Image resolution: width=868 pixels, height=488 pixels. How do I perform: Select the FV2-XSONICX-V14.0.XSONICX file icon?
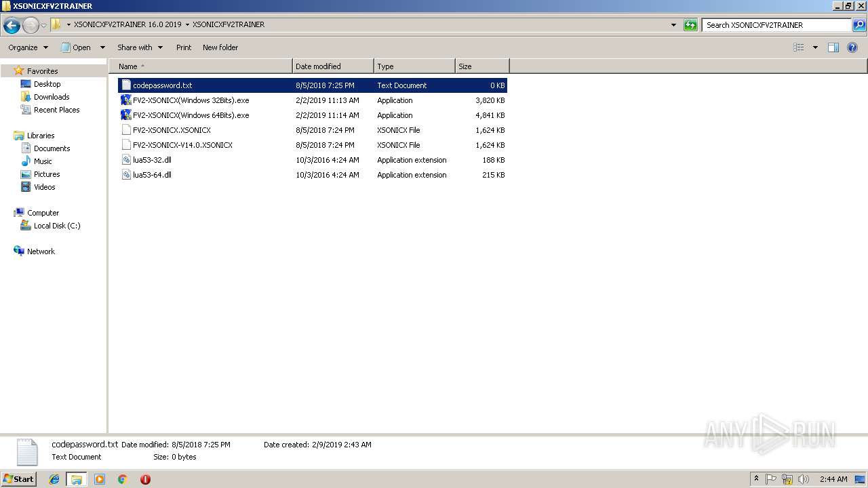click(125, 145)
